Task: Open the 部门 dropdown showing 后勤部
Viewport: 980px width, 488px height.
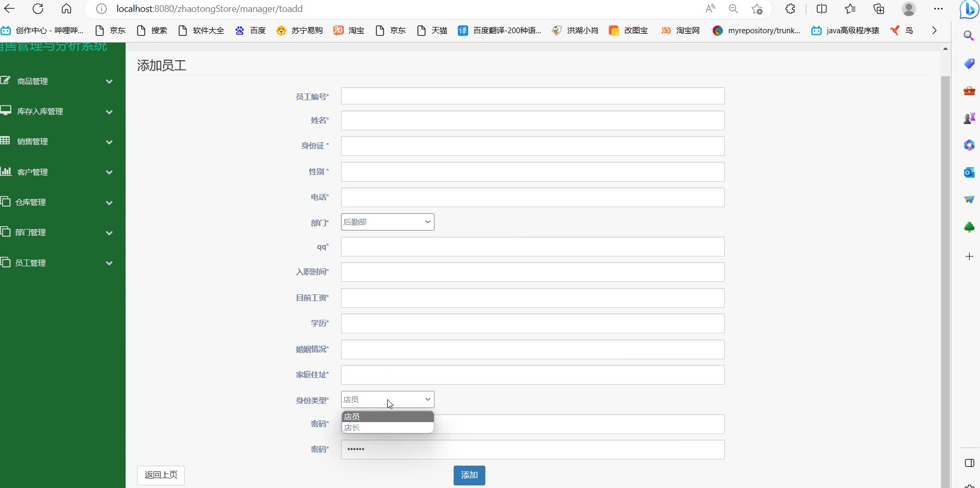Action: 388,222
